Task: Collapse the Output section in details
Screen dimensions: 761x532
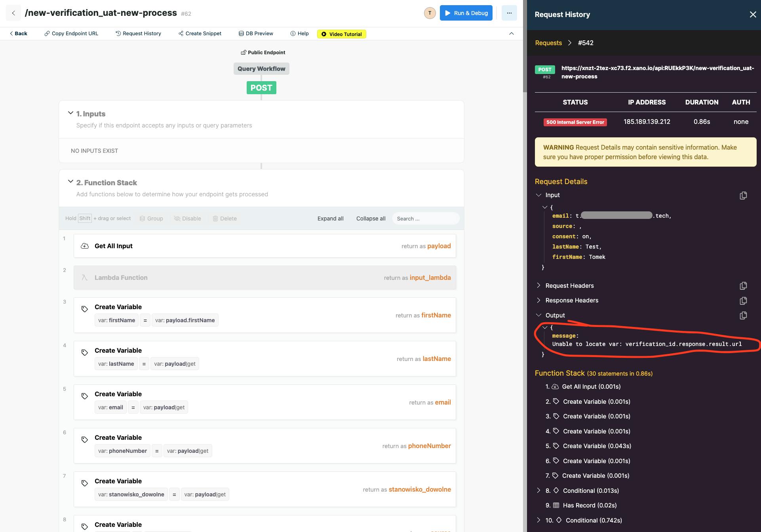Action: click(538, 315)
